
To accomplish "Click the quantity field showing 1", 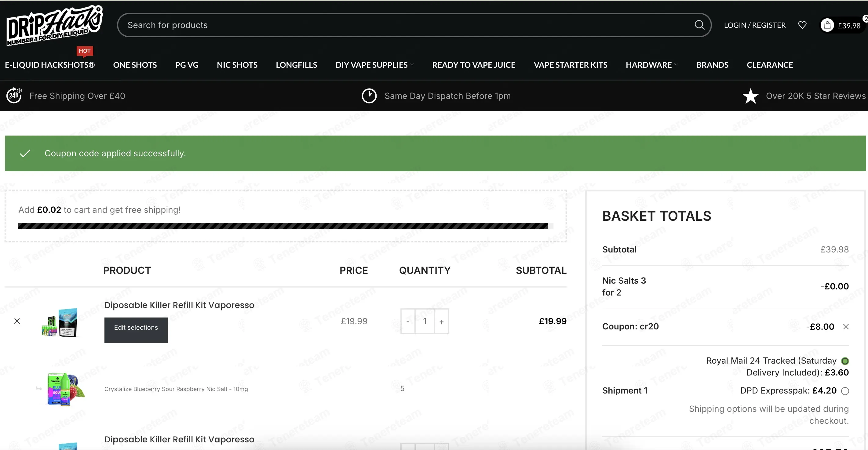I will coord(425,321).
